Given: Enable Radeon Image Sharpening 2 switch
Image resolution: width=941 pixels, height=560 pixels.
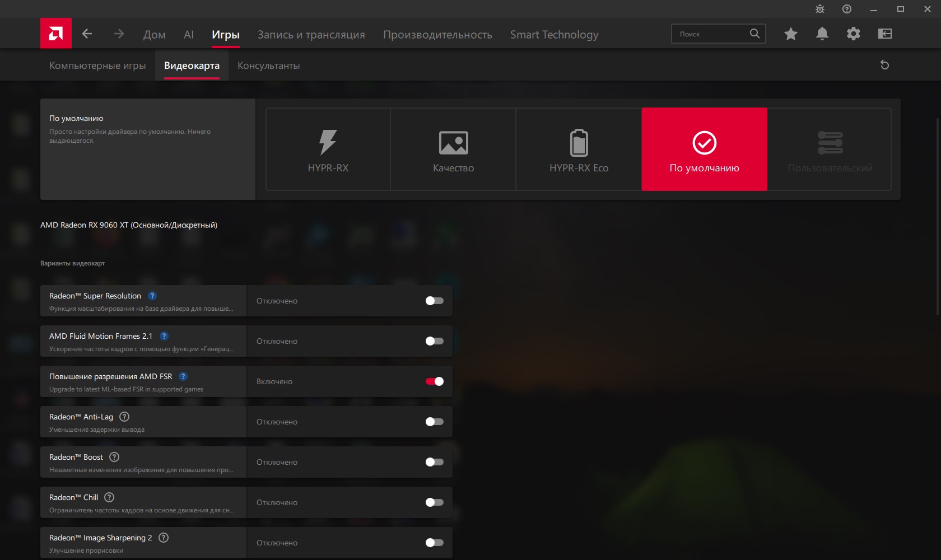Looking at the screenshot, I should point(435,543).
